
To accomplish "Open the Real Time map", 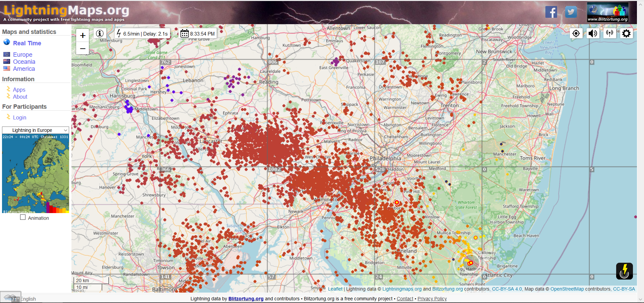I will pyautogui.click(x=27, y=43).
